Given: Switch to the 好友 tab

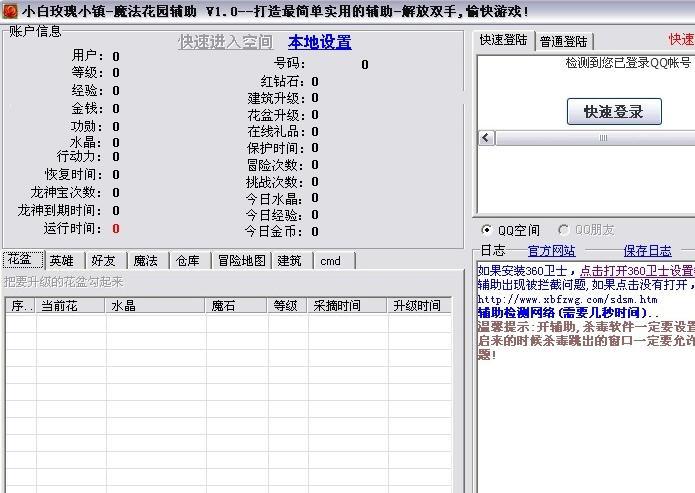Looking at the screenshot, I should (x=104, y=261).
